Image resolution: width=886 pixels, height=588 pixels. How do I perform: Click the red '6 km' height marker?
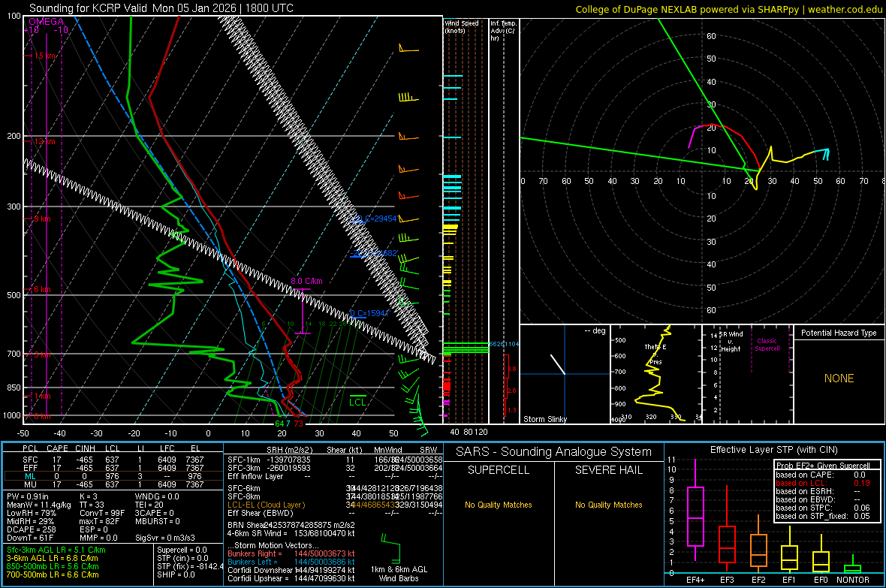click(42, 289)
